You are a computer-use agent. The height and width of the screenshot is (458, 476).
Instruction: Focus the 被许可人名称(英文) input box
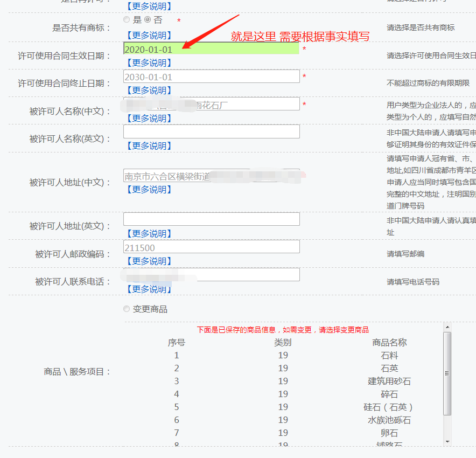[x=211, y=131]
